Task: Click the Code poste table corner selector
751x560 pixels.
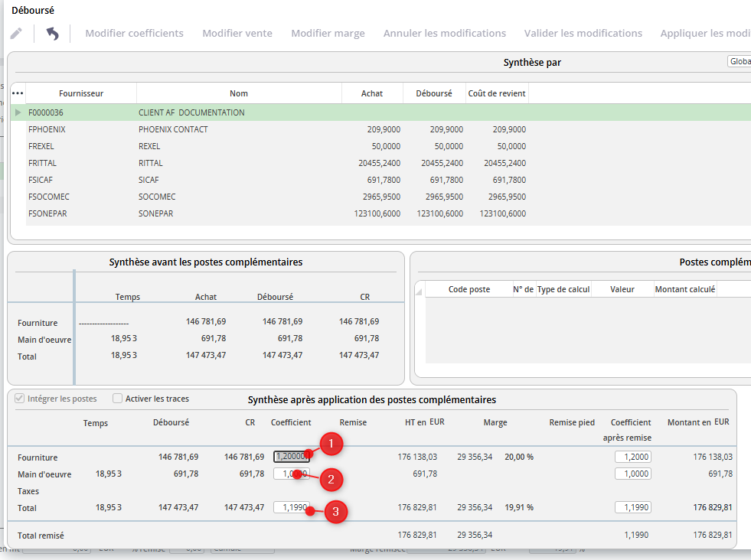Action: (x=420, y=289)
